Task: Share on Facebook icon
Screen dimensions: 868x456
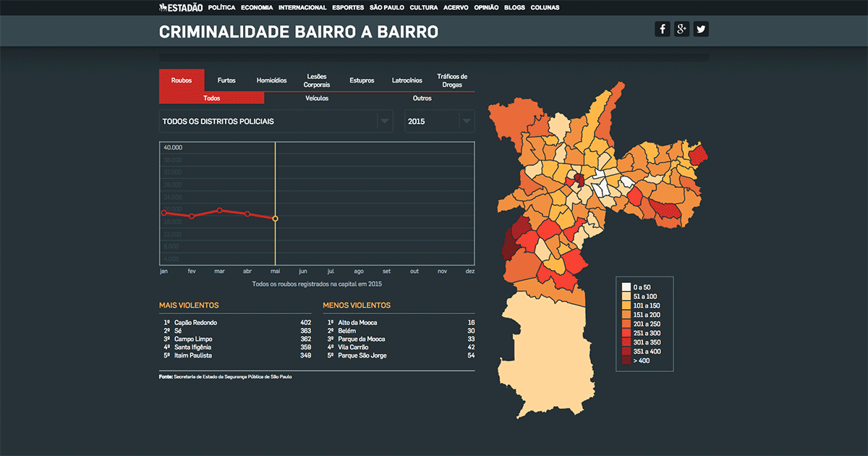Action: 662,29
